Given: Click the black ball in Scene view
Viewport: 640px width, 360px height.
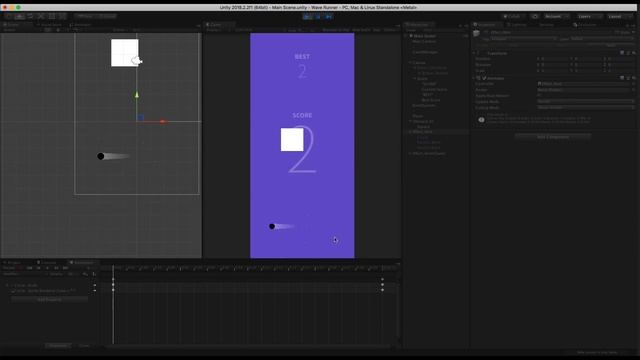Looking at the screenshot, I should pyautogui.click(x=100, y=156).
